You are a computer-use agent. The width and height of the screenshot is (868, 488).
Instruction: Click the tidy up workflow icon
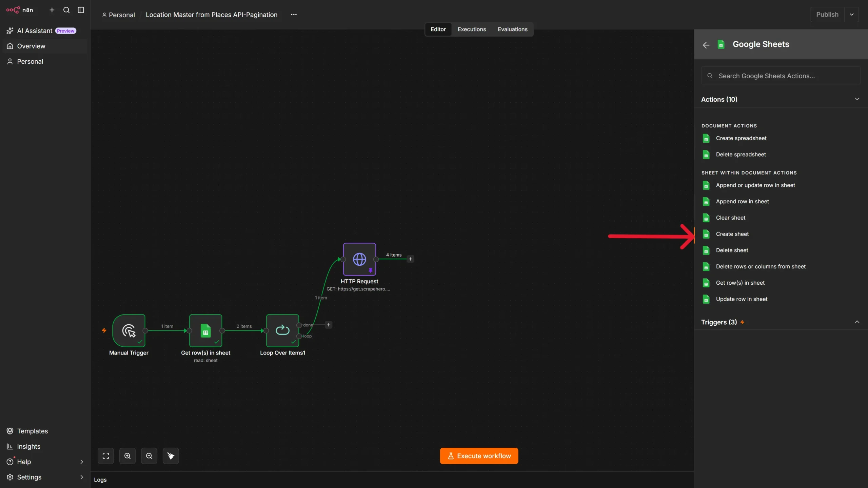[171, 456]
